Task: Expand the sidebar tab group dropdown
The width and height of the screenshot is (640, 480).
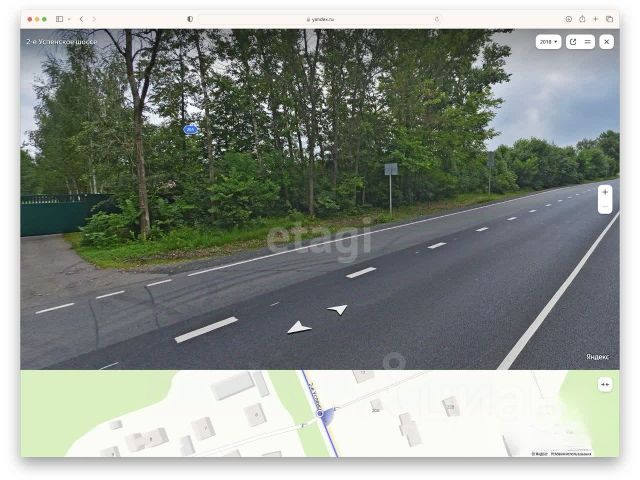Action: click(69, 19)
